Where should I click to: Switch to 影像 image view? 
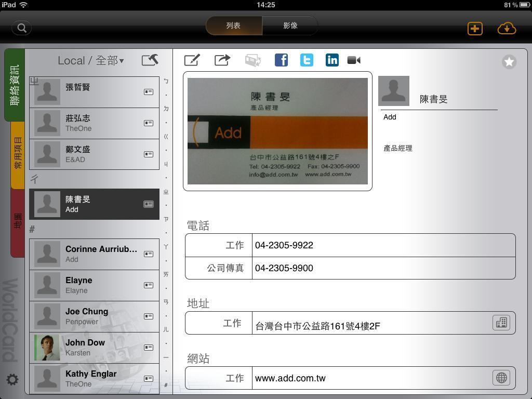[290, 25]
